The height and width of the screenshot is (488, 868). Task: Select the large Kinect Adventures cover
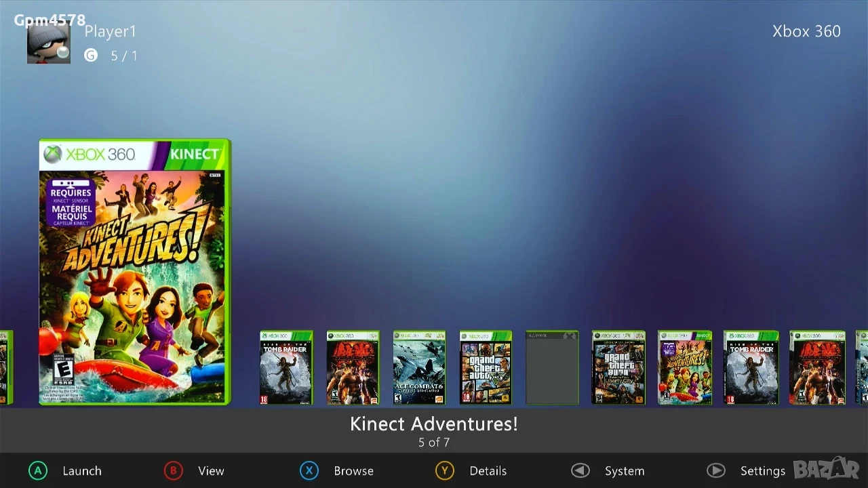(135, 272)
